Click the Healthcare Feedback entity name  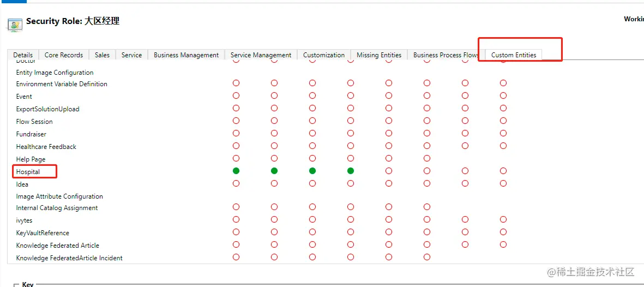pyautogui.click(x=46, y=147)
